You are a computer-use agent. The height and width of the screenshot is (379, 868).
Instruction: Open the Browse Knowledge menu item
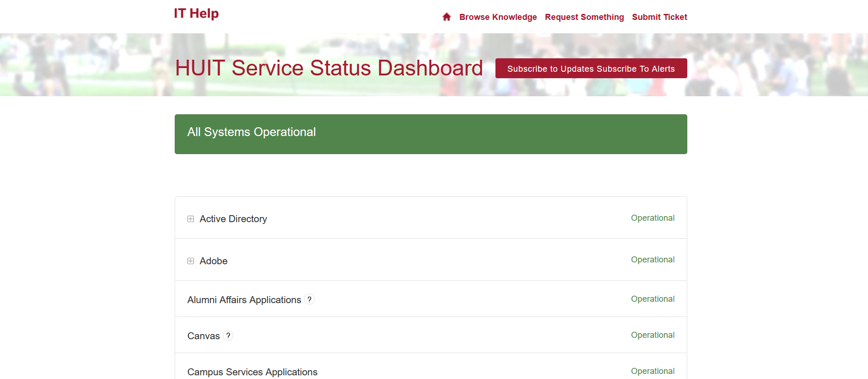[498, 17]
